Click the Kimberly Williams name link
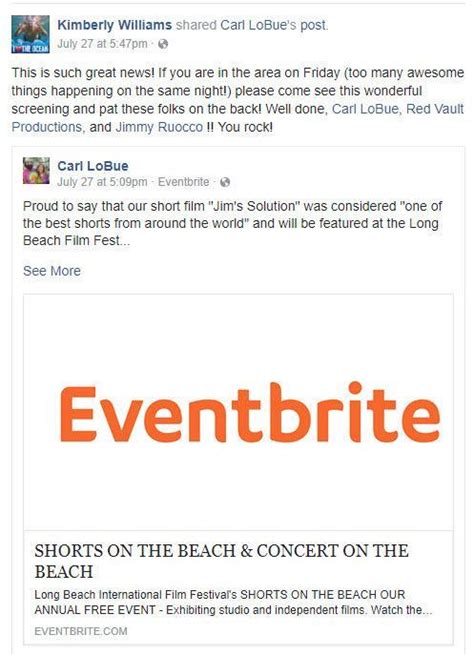The height and width of the screenshot is (655, 474). (114, 25)
